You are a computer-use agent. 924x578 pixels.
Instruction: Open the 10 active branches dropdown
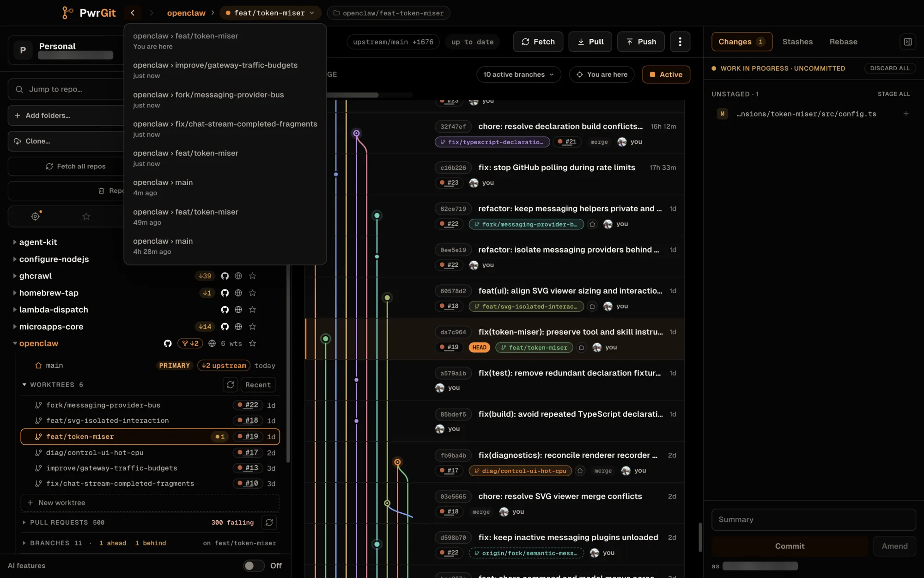pyautogui.click(x=518, y=74)
